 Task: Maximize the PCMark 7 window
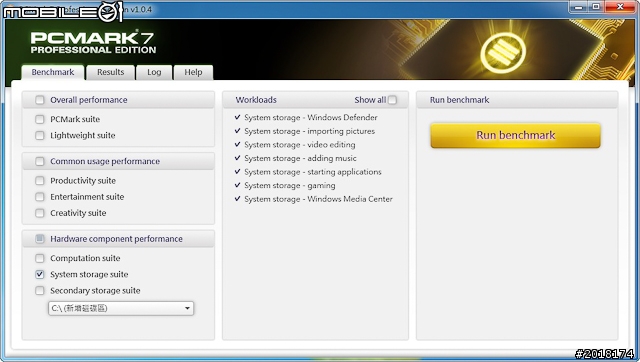[596, 7]
